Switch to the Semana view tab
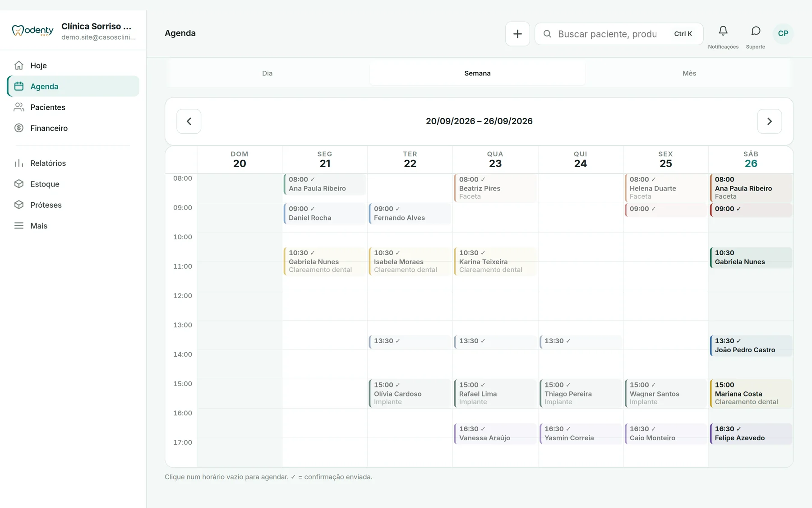Image resolution: width=812 pixels, height=508 pixels. click(478, 73)
